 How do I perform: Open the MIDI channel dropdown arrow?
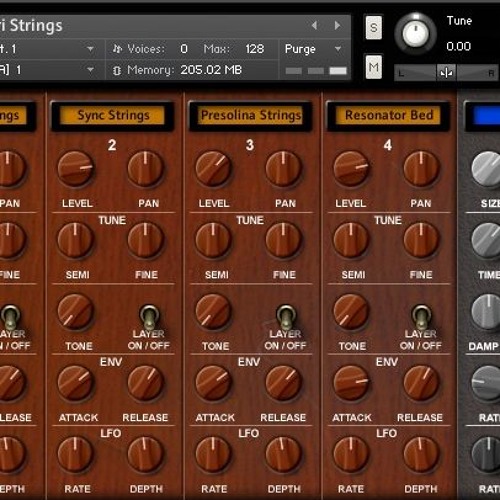(x=90, y=70)
